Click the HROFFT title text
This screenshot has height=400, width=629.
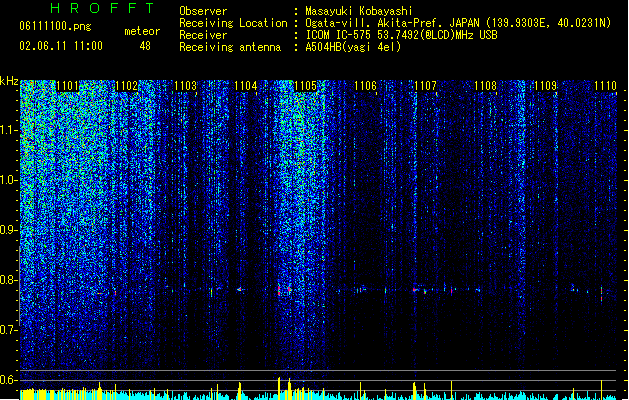[102, 8]
